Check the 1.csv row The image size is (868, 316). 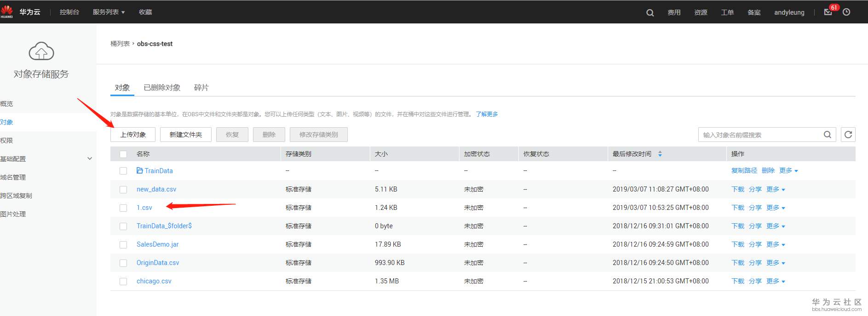point(123,208)
